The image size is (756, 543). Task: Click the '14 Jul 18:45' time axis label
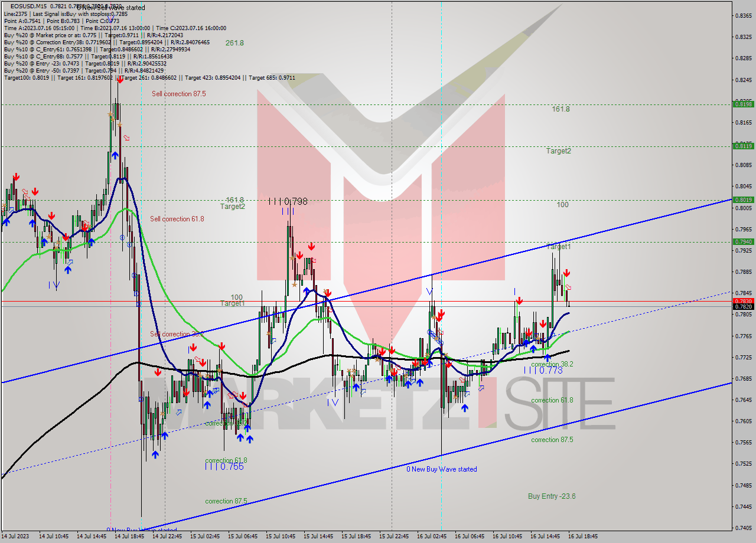pyautogui.click(x=129, y=537)
